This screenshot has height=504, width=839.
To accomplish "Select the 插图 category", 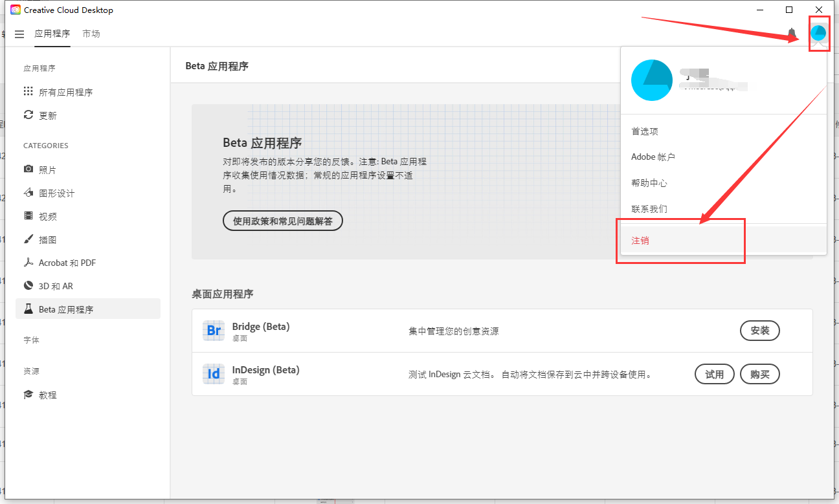I will click(88, 239).
